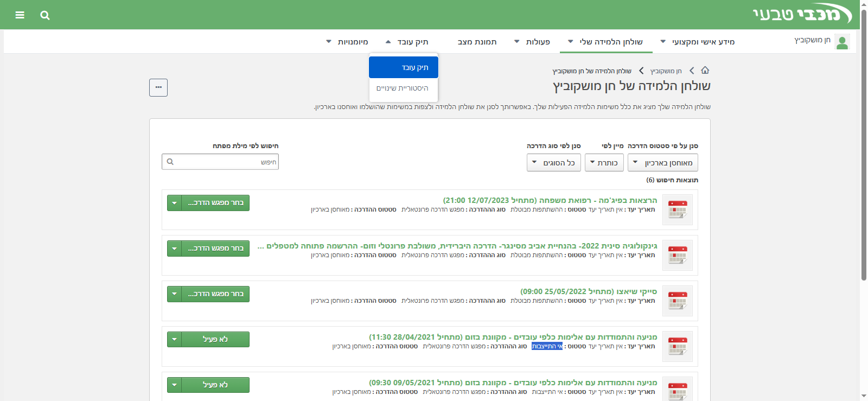
Task: Click בחר מפגש הדרכה for הרצאה בפיג'מה
Action: tap(215, 203)
